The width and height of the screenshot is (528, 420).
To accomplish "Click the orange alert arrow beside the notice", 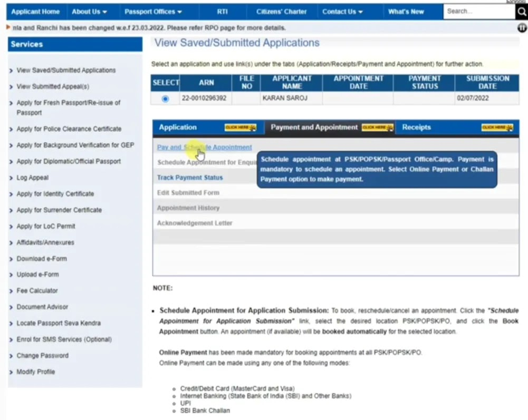I will (7, 27).
